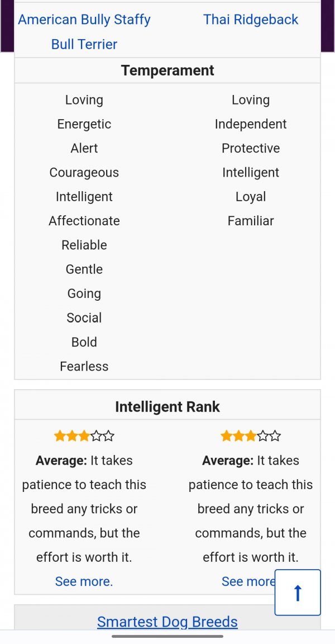Tap the scroll-to-top arrow button

[298, 592]
